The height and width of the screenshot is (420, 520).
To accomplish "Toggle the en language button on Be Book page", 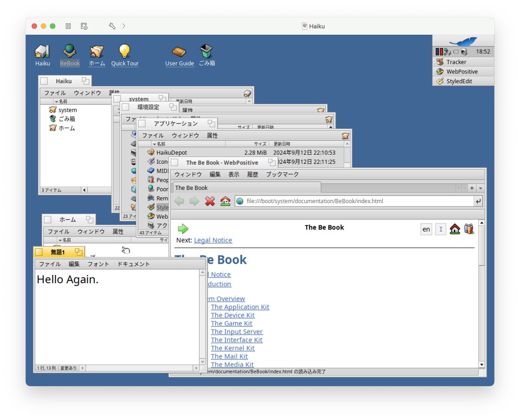I will [426, 229].
